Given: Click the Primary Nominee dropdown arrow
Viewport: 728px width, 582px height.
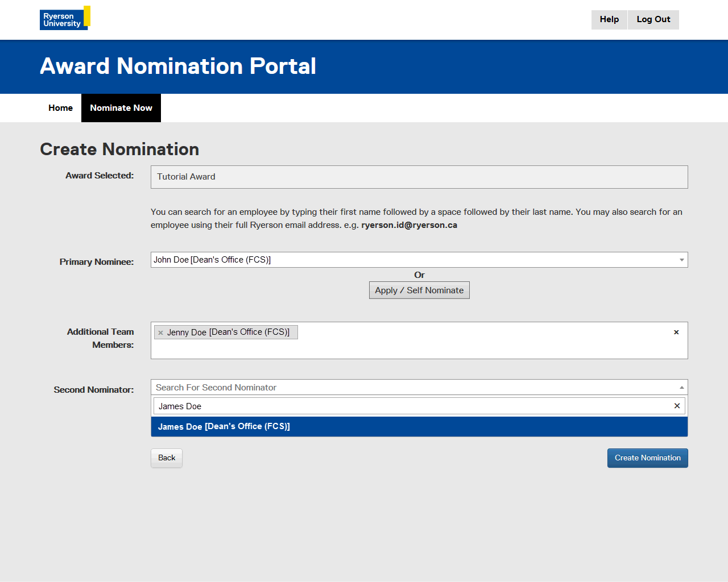Looking at the screenshot, I should tap(681, 260).
